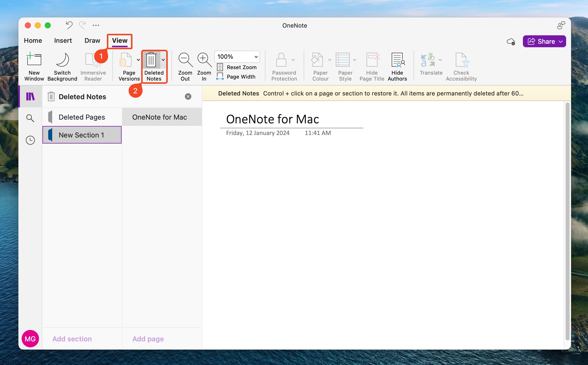Switch to the Draw tab
588x365 pixels.
click(x=92, y=41)
